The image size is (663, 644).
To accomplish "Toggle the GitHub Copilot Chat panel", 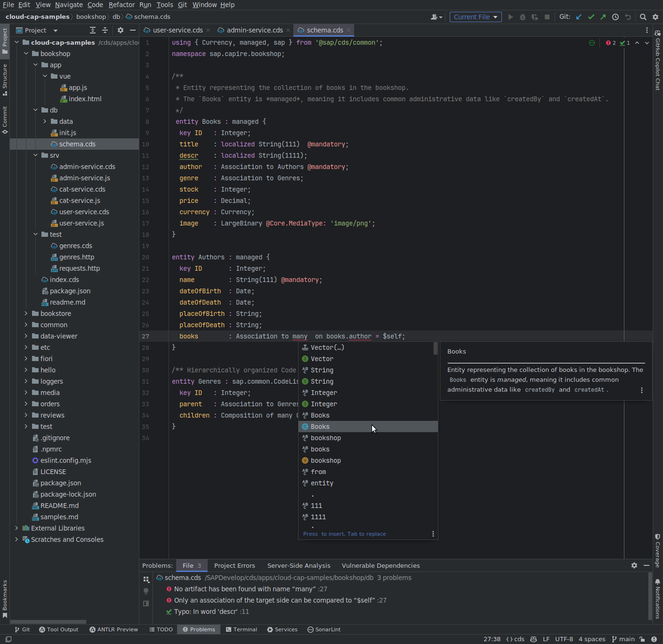I will pyautogui.click(x=658, y=60).
